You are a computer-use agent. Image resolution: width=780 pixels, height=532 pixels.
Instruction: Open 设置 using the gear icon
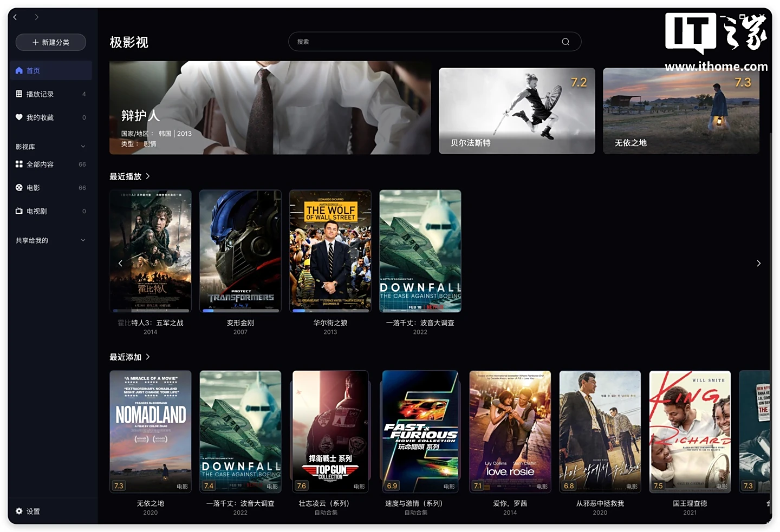pos(19,511)
